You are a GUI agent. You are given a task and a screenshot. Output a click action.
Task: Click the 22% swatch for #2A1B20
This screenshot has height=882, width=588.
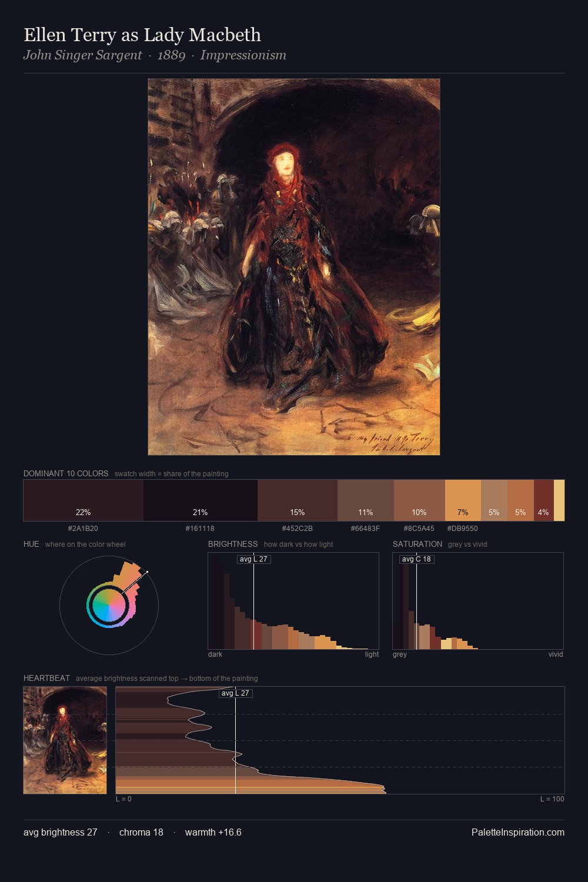(x=83, y=500)
